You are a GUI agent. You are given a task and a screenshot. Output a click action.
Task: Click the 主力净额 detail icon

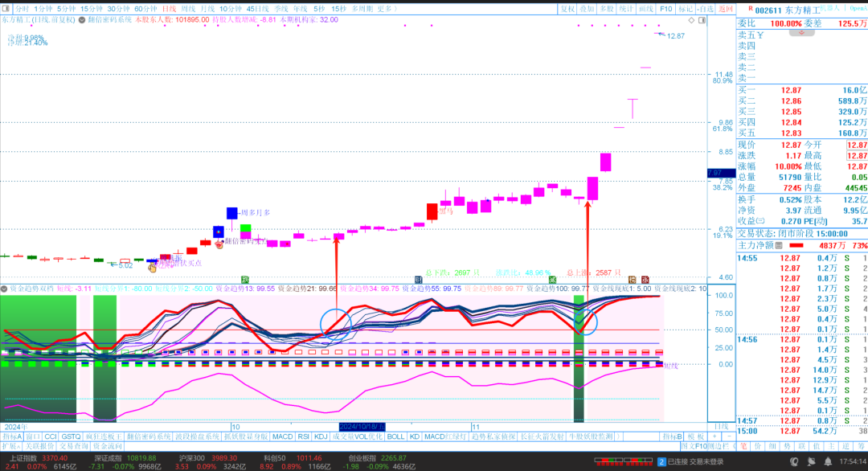point(779,245)
